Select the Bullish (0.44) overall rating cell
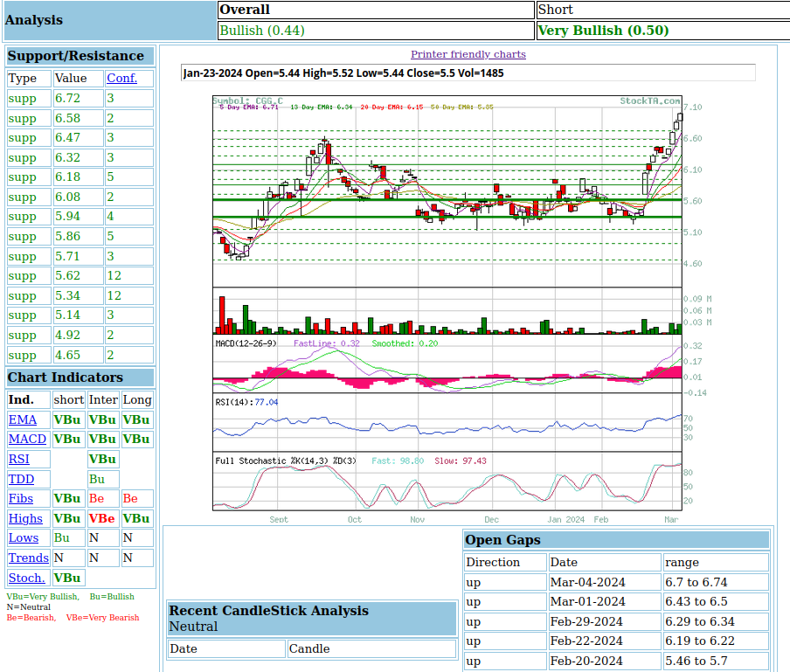Screen dimensions: 790x672 (x=376, y=31)
